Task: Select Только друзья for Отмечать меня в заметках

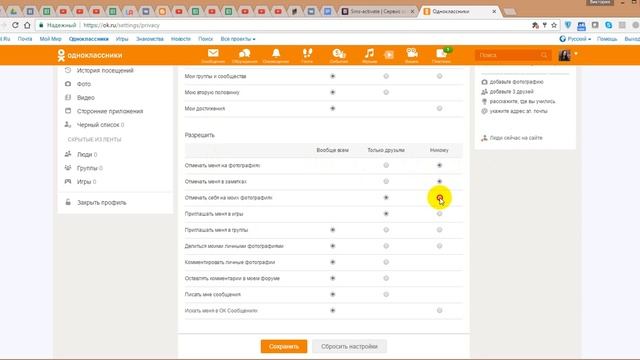Action: (x=386, y=181)
